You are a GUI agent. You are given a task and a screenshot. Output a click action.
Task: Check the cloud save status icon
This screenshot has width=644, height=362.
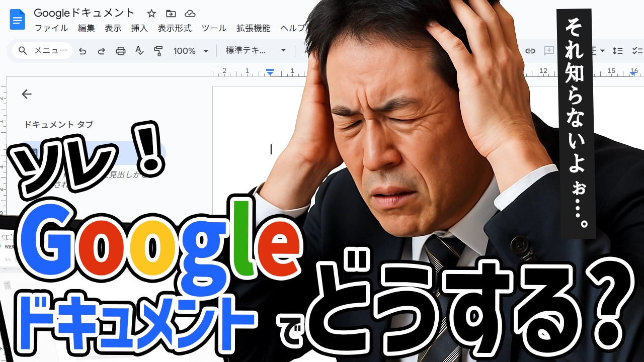click(x=190, y=14)
